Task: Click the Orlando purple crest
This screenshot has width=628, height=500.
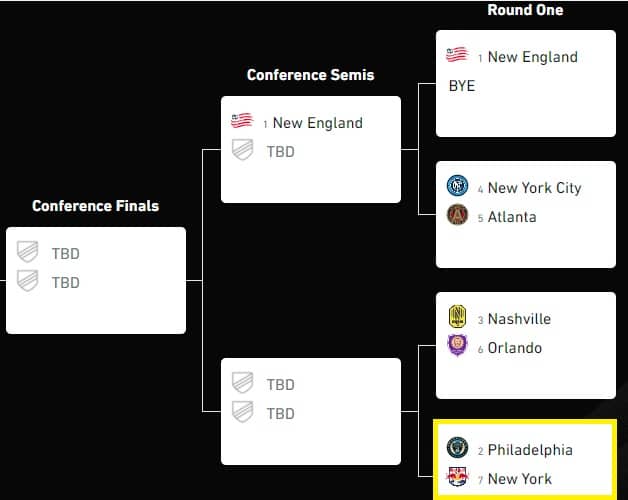Action: tap(457, 347)
